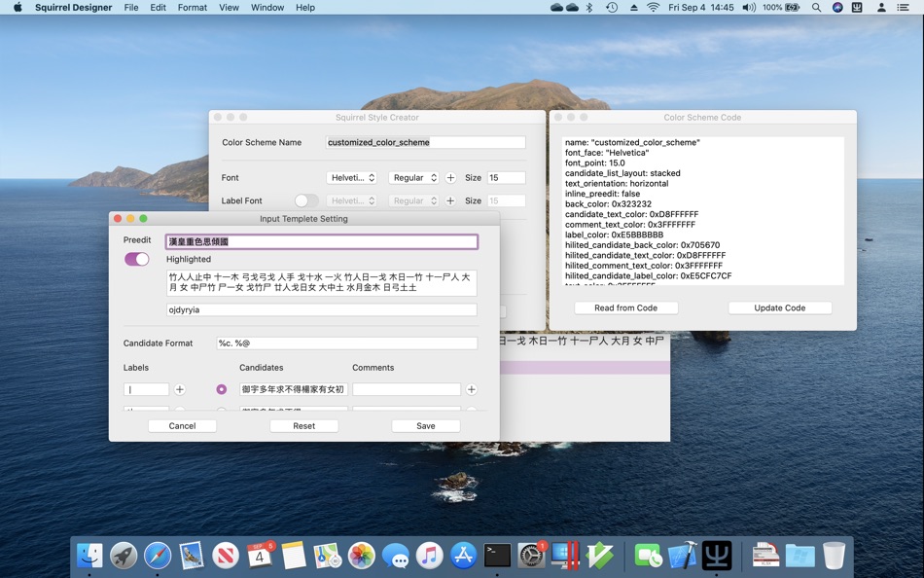
Task: Open the Music app in Dock
Action: [430, 555]
